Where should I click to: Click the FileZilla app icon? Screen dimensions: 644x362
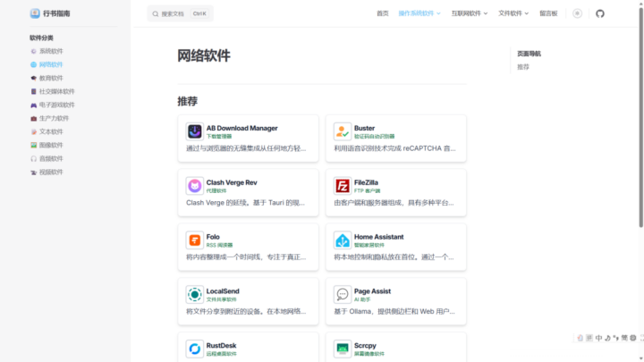pos(342,186)
